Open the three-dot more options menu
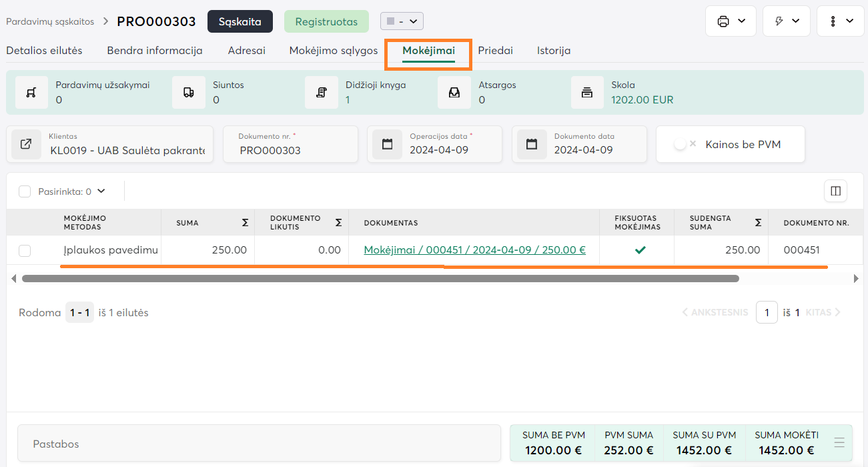Image resolution: width=868 pixels, height=467 pixels. (841, 21)
